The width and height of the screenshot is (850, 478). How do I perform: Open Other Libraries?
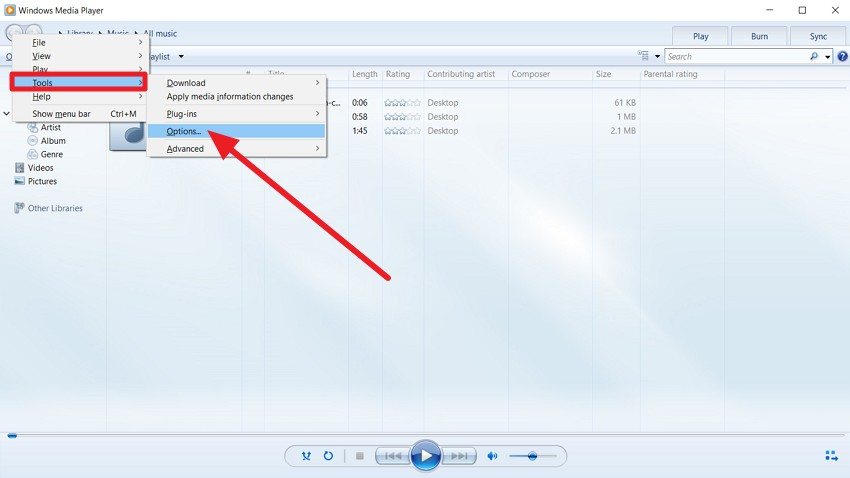click(x=55, y=208)
